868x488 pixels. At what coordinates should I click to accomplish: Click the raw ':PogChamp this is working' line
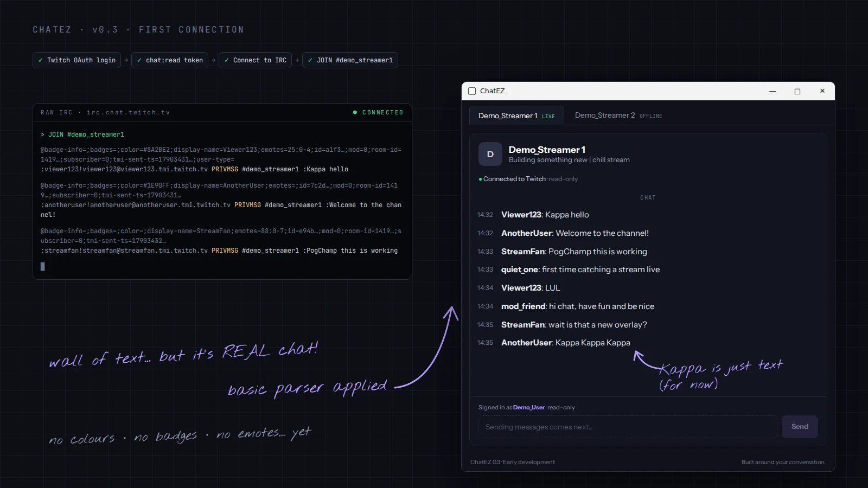[219, 251]
